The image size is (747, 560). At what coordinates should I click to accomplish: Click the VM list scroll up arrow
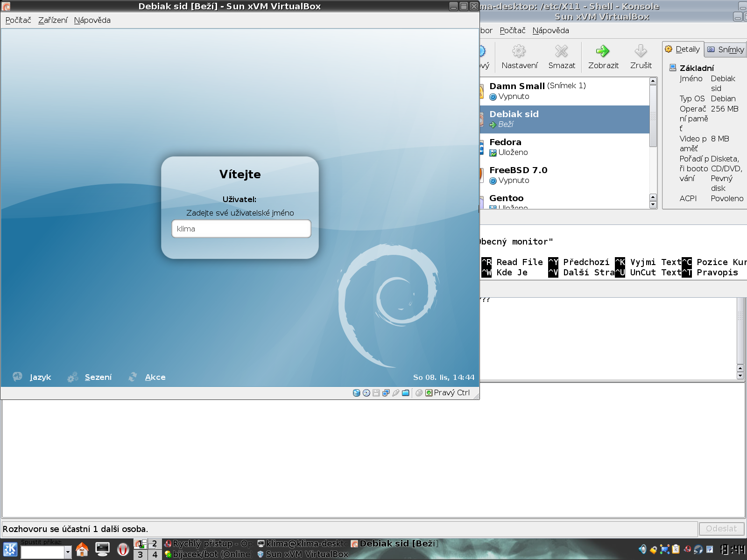pos(653,81)
